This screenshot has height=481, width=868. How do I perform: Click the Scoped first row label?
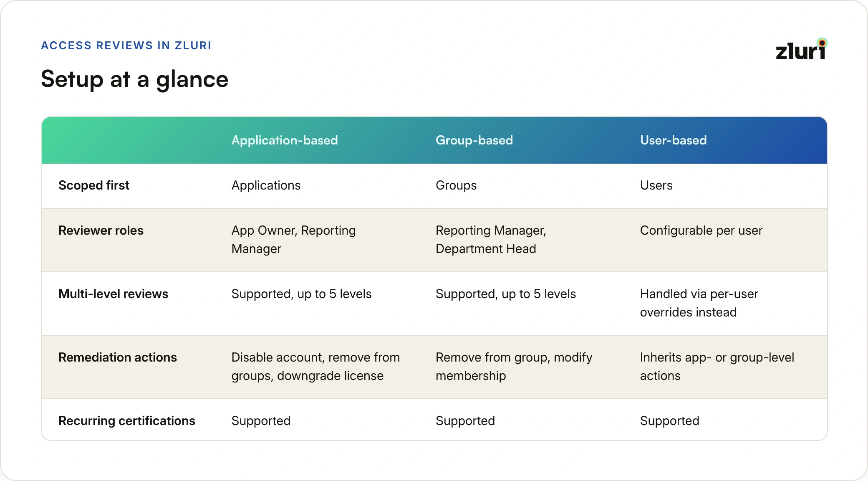click(x=94, y=185)
